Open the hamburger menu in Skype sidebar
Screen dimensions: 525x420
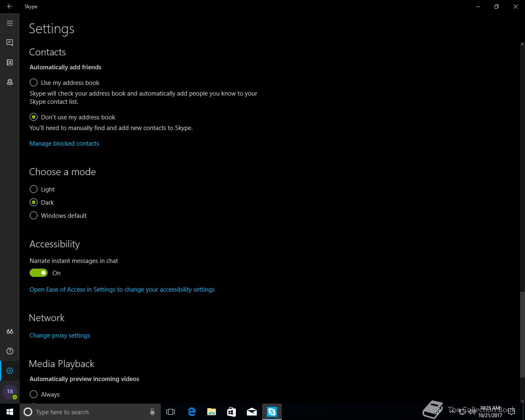pos(10,23)
